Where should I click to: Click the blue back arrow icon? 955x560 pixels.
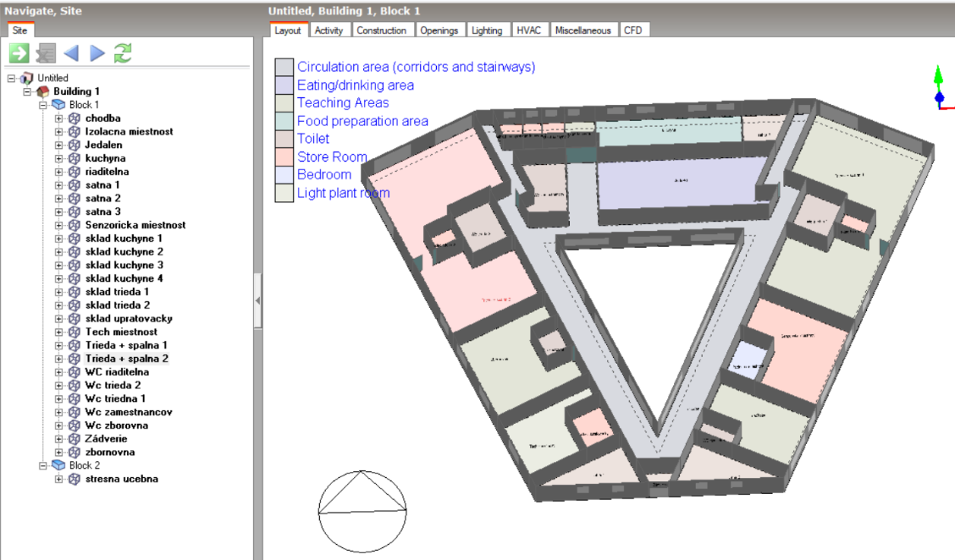71,53
